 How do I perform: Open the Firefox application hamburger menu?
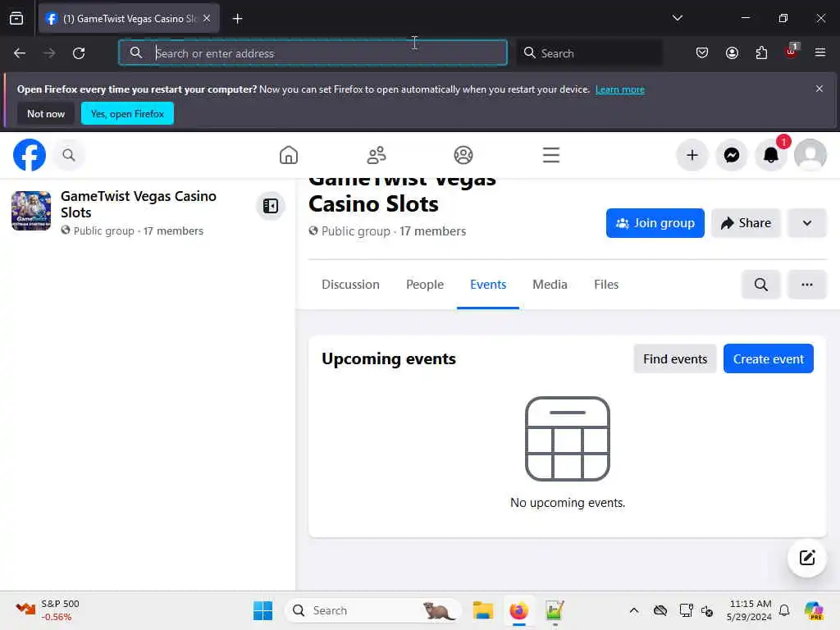(x=819, y=52)
